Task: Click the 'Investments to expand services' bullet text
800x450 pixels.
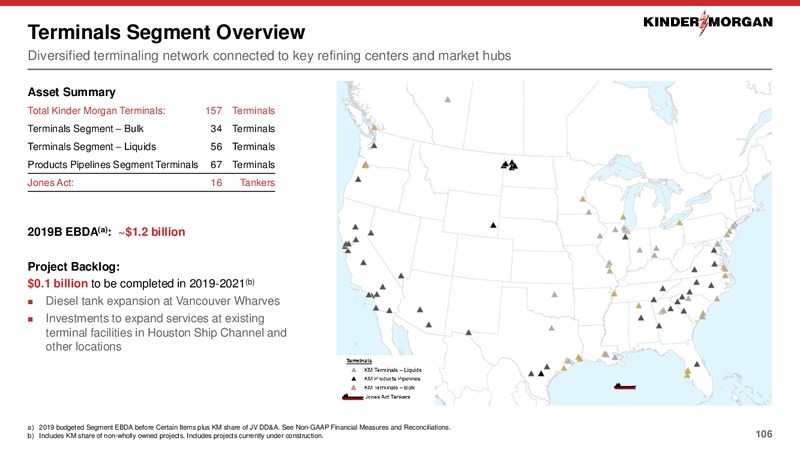Action: click(166, 332)
